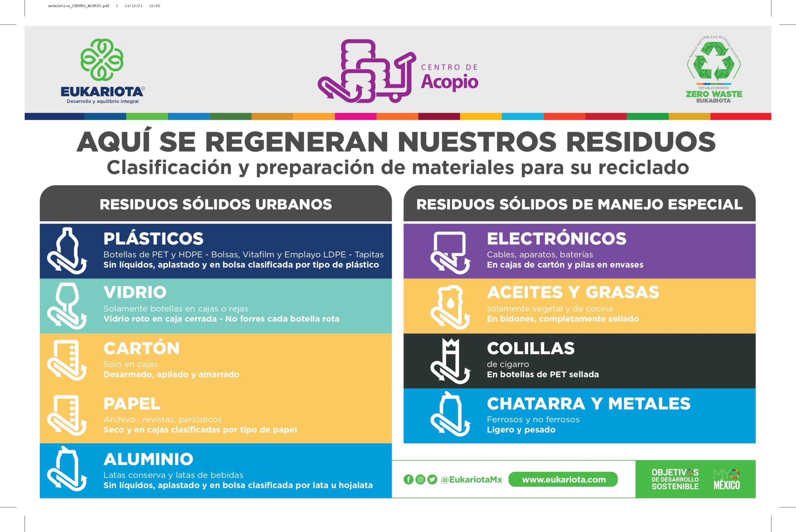This screenshot has width=796, height=532.
Task: Select the Residuos Sólidos de Manejo Especial header
Action: 579,204
